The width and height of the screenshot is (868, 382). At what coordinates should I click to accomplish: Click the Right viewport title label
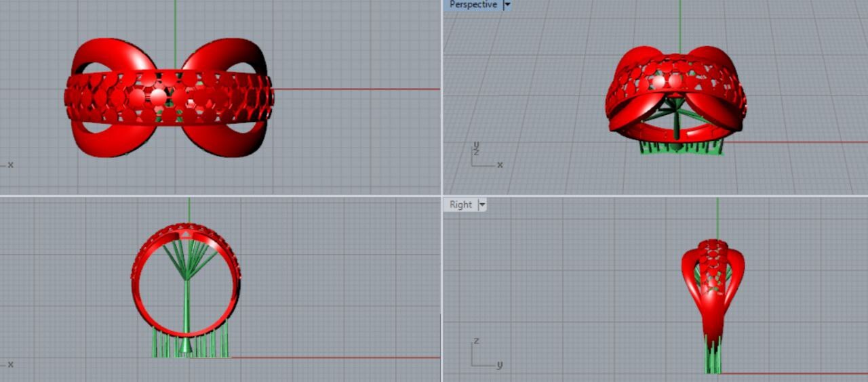[x=460, y=205]
